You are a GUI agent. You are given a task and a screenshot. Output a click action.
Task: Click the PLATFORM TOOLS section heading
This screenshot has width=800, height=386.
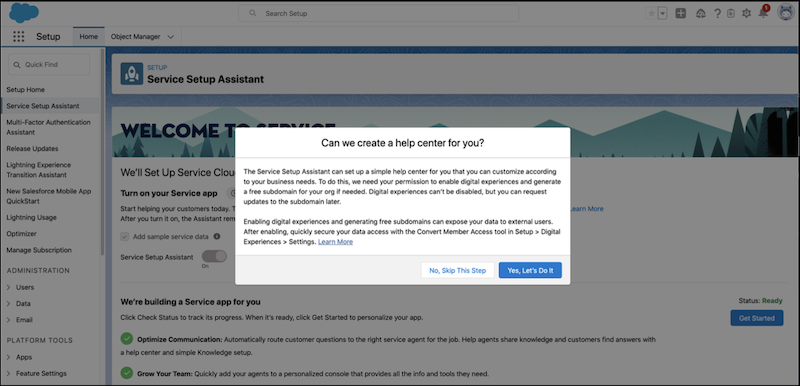coord(40,340)
